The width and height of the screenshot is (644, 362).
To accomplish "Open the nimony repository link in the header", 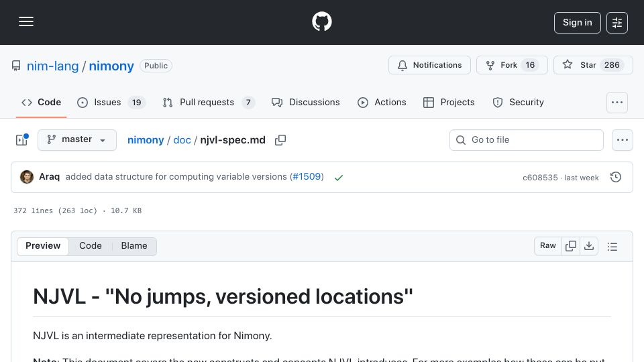I will pos(111,66).
